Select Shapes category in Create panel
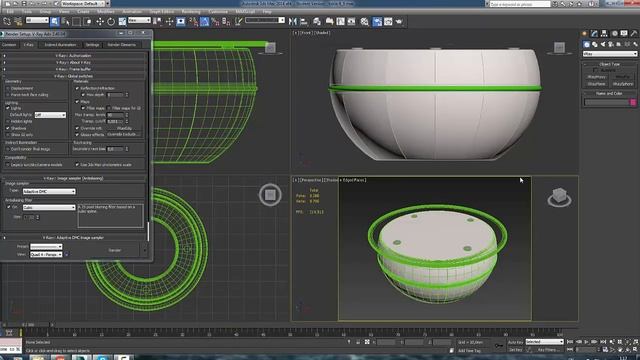Screen dimensions: 640x360 click(595, 44)
